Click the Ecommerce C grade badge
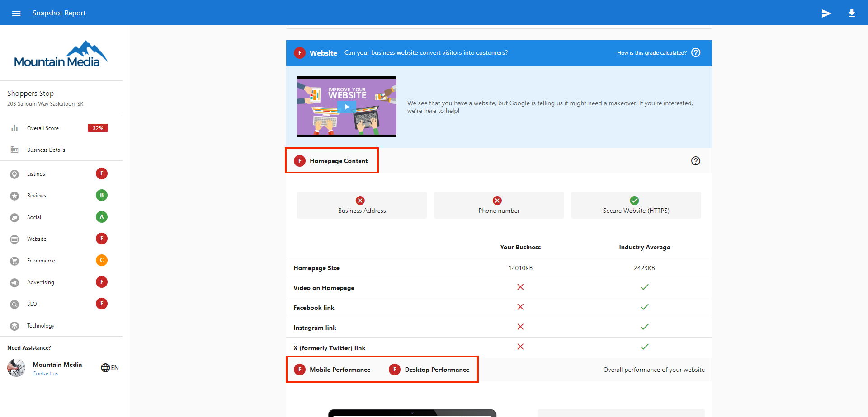 coord(102,260)
